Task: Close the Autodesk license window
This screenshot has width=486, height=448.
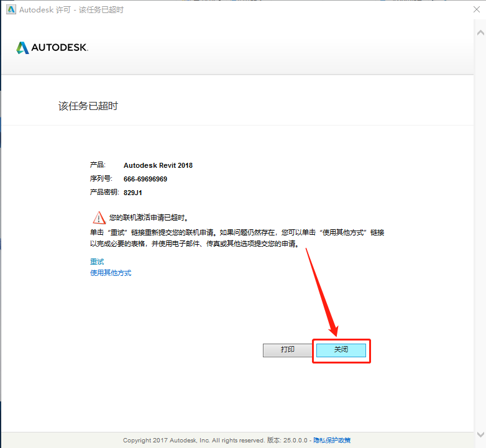Action: tap(477, 9)
